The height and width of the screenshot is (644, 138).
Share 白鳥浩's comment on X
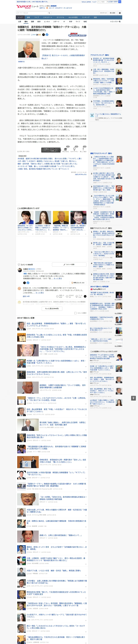(x=24, y=283)
